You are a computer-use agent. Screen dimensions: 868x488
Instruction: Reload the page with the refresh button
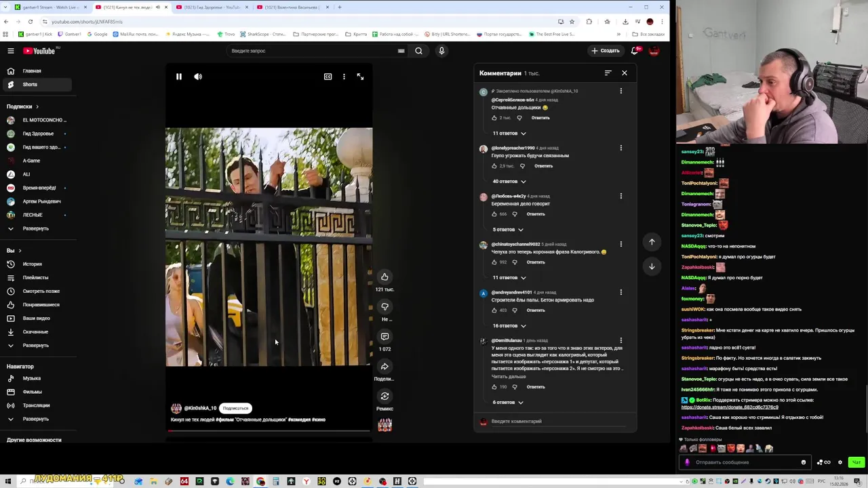tap(30, 22)
